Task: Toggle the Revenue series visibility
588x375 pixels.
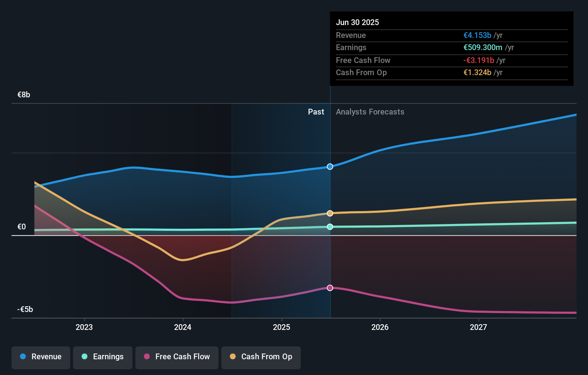Action: [40, 357]
